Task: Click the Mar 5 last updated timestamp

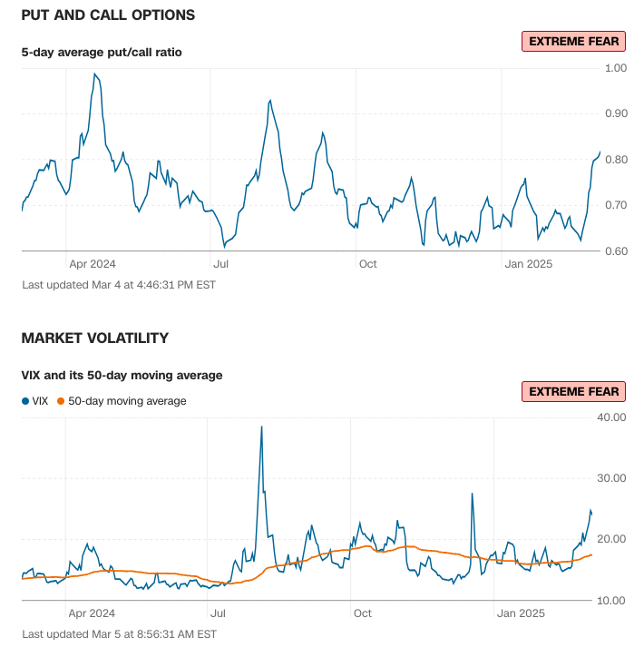Action: 119,633
